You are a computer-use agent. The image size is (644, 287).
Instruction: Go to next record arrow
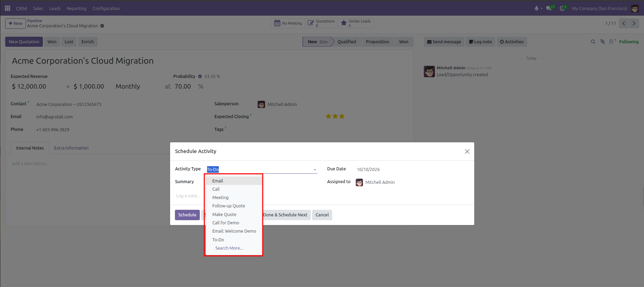click(634, 24)
